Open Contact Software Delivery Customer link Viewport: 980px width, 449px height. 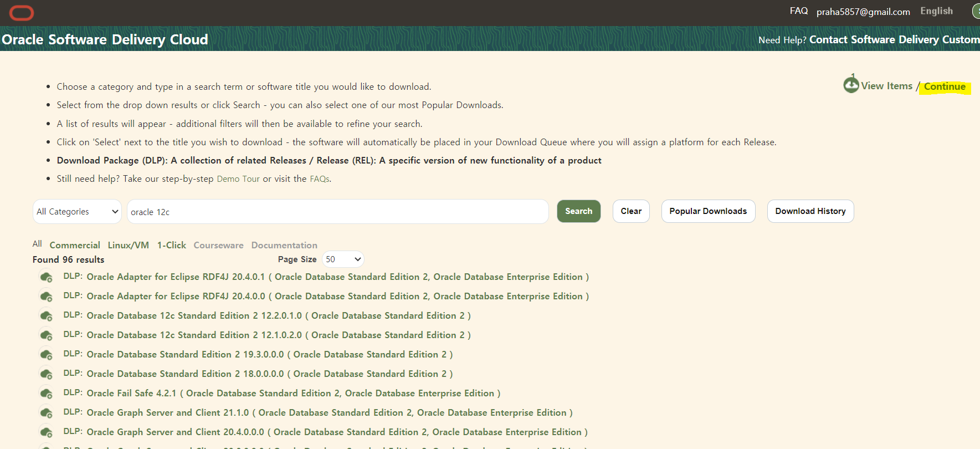click(894, 40)
